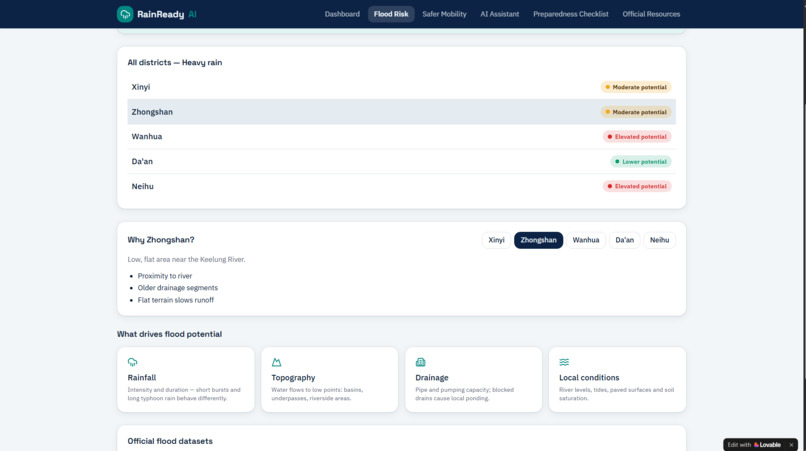The height and width of the screenshot is (451, 806).
Task: Go to Safer Mobility page
Action: (444, 14)
